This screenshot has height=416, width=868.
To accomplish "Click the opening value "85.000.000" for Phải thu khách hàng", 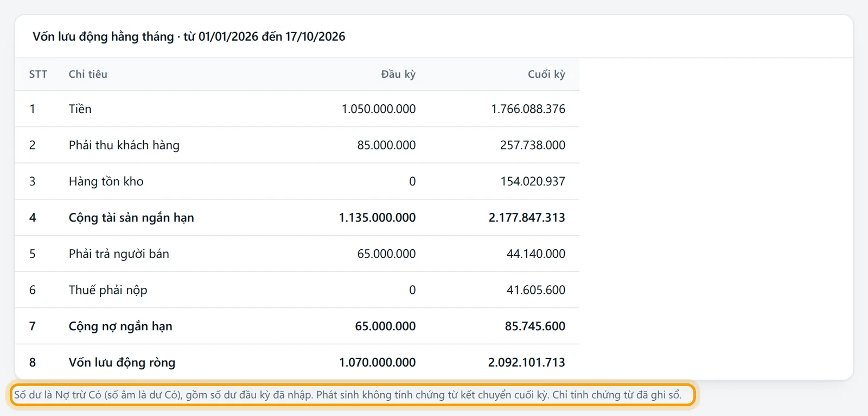I will 386,146.
